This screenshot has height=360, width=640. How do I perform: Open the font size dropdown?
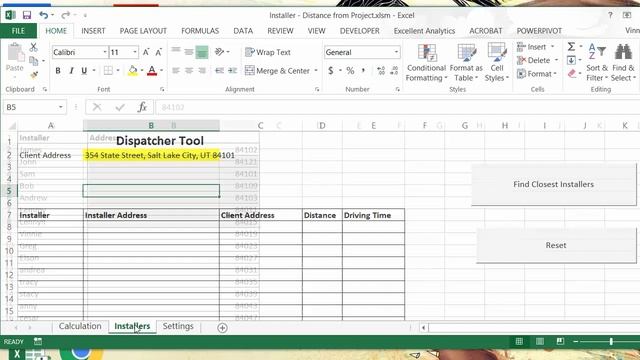tap(135, 52)
